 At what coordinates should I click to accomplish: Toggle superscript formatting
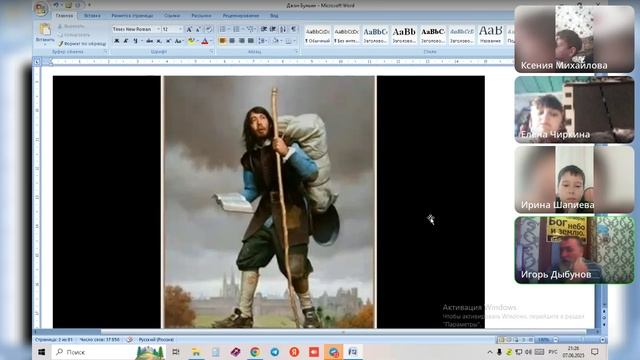(x=168, y=41)
